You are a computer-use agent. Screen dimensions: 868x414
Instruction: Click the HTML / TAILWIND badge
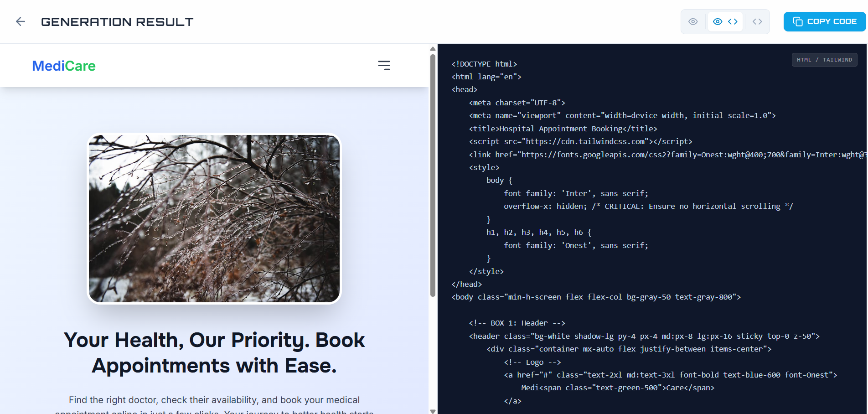click(824, 60)
